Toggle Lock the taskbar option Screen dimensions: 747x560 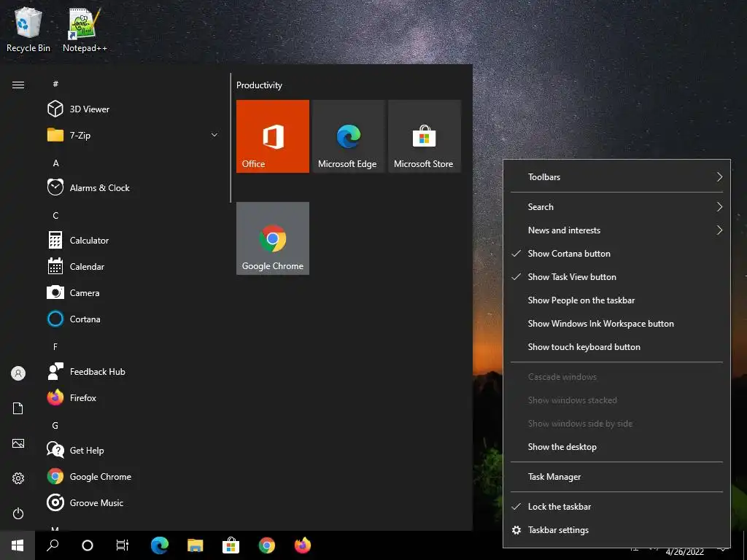click(616, 506)
